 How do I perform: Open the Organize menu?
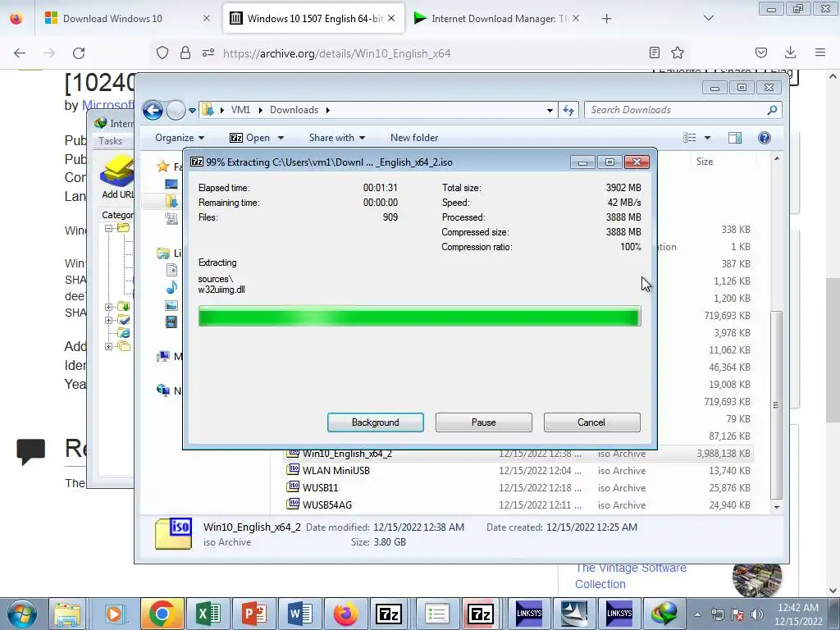click(180, 138)
